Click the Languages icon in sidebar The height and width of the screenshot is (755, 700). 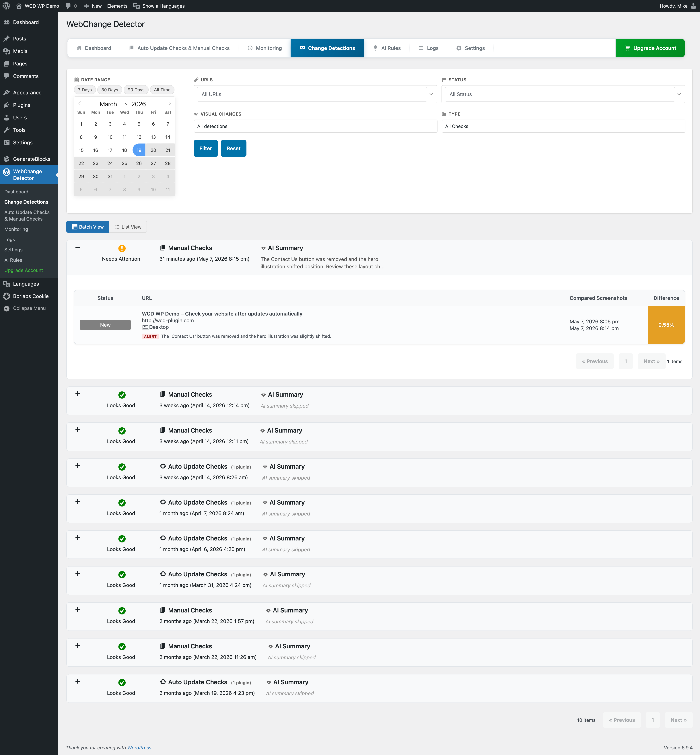point(6,284)
